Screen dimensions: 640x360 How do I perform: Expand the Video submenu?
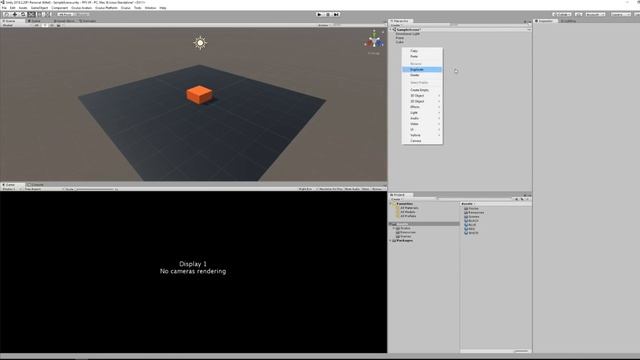click(422, 124)
